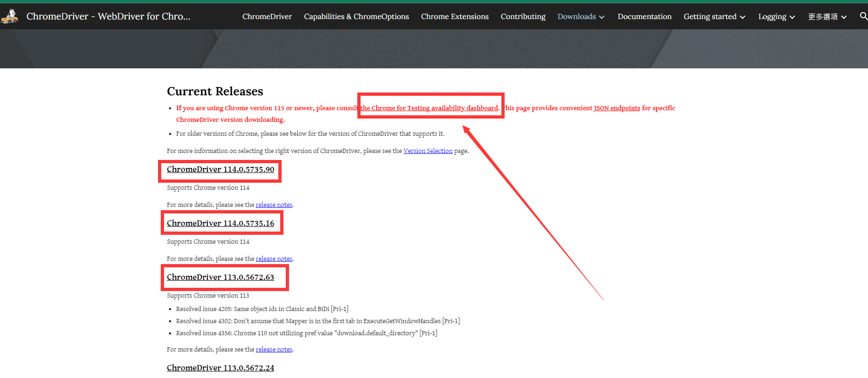Expand the Getting started dropdown chevron

(743, 17)
